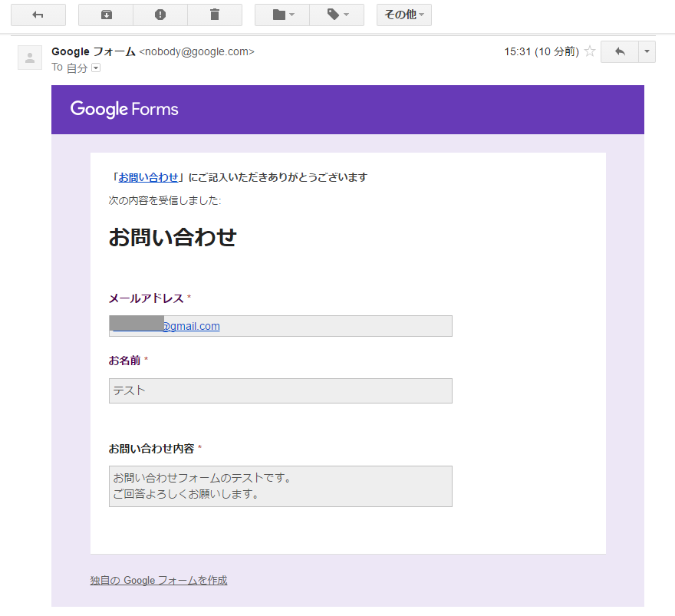Click the お名前 field containing テスト
The image size is (675, 616).
(x=281, y=391)
